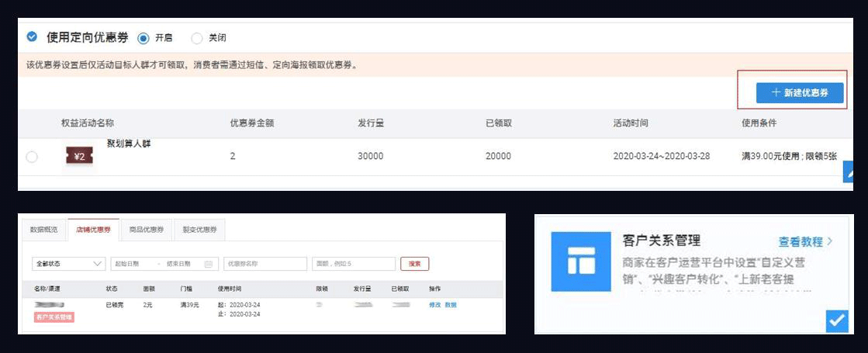Image resolution: width=868 pixels, height=353 pixels.
Task: Click the blue checkmark on 客户关系管理 card
Action: point(837,320)
